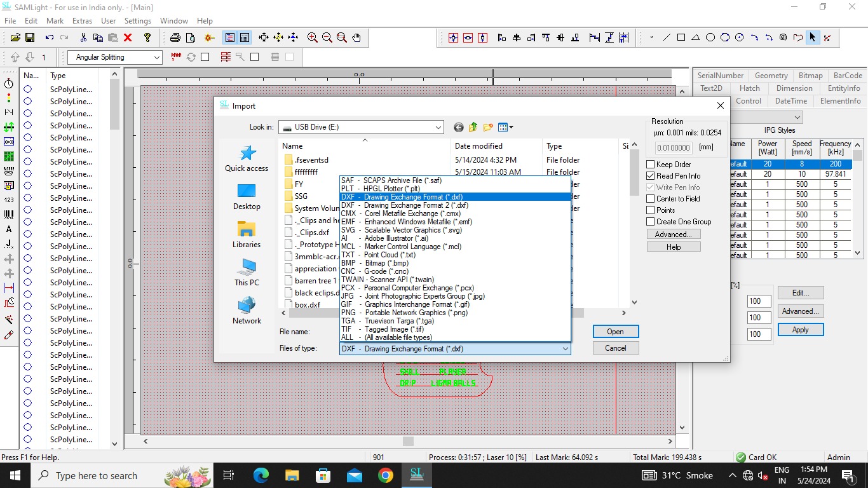Go up one folder level in Import dialog
This screenshot has height=488, width=868.
click(x=473, y=127)
